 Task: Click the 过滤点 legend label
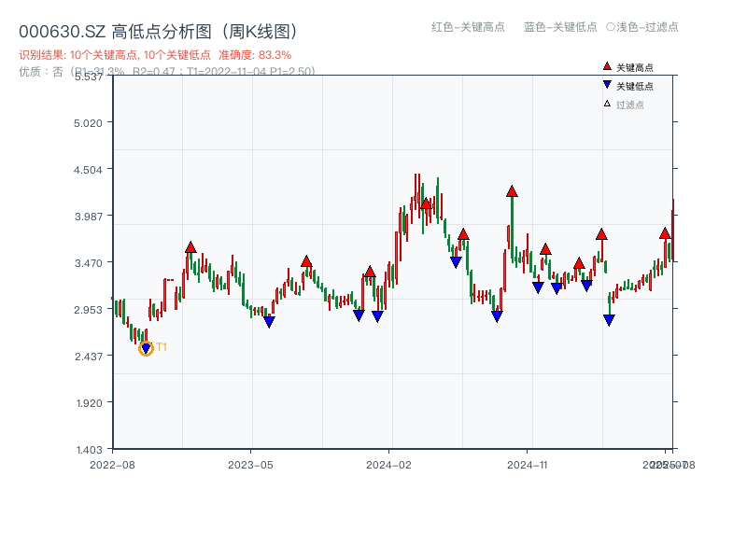coord(629,105)
